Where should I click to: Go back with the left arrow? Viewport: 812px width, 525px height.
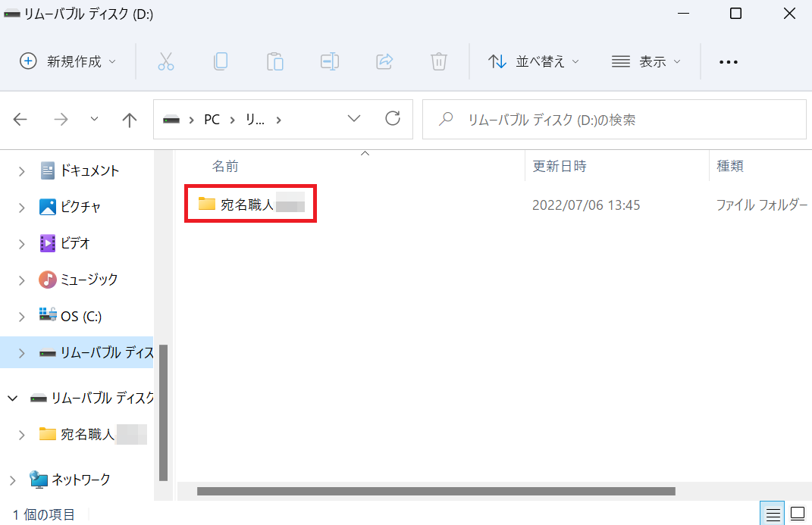click(x=20, y=120)
